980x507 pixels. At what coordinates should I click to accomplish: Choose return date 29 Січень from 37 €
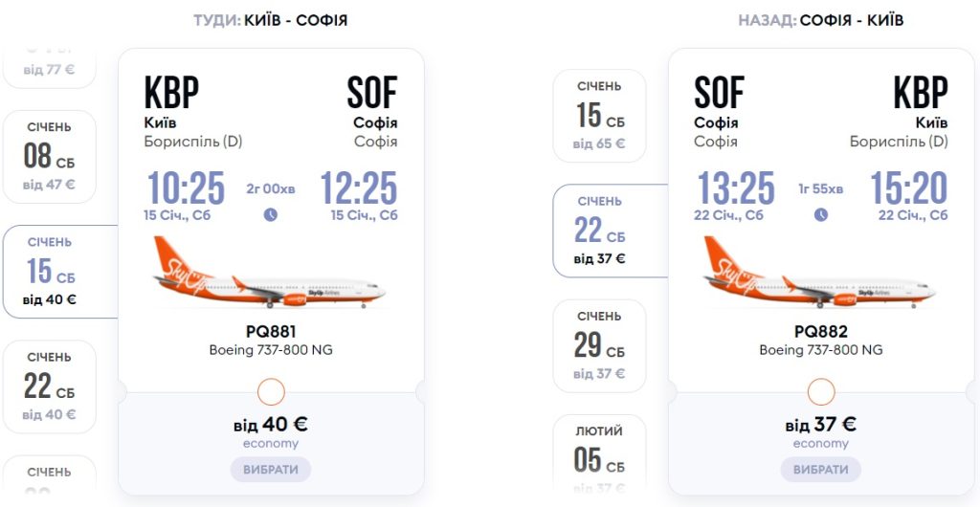[x=600, y=345]
